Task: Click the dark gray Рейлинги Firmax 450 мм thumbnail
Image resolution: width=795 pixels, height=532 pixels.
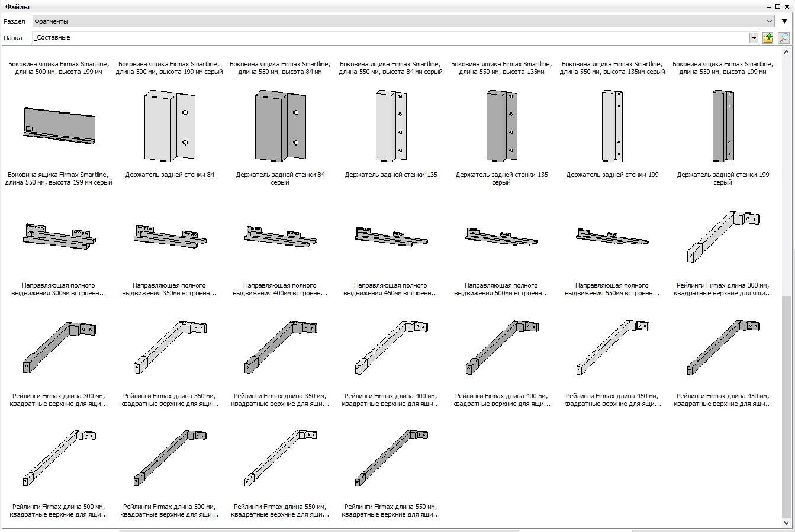Action: (x=723, y=347)
